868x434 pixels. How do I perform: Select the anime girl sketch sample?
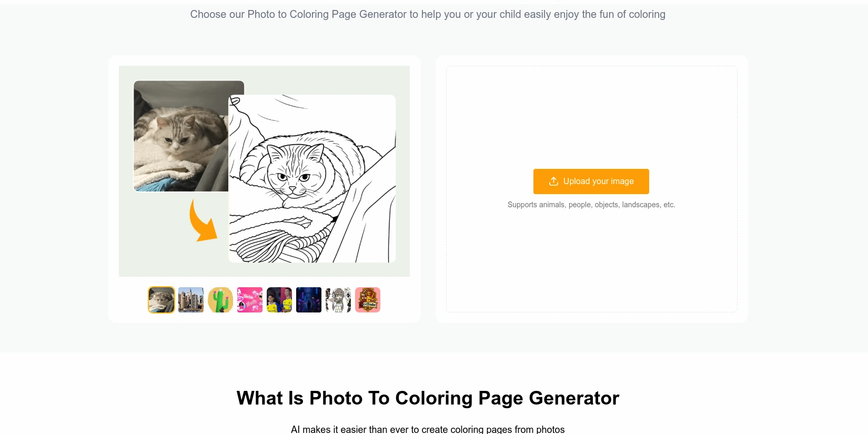coord(338,300)
